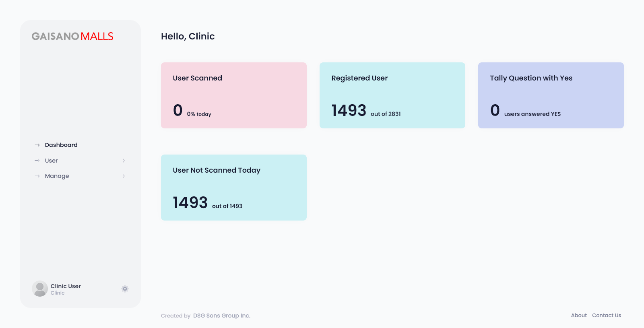Click the Hello, Clinic heading
Screen dimensions: 644x328
point(188,36)
